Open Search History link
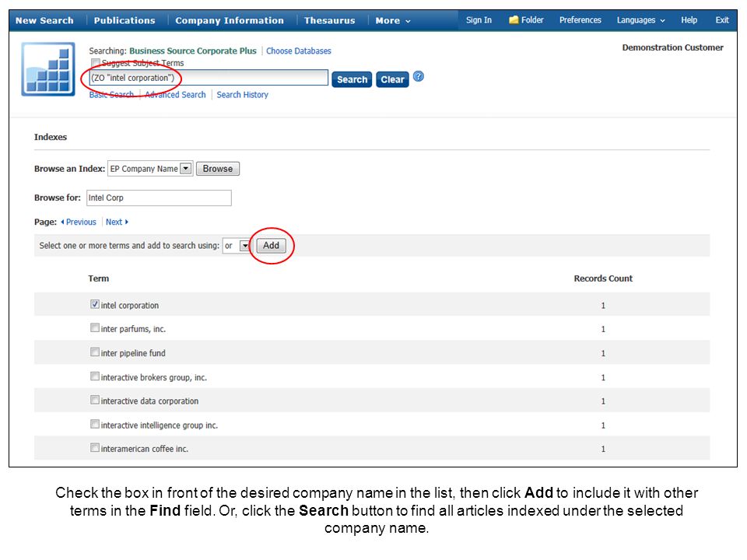 point(242,95)
